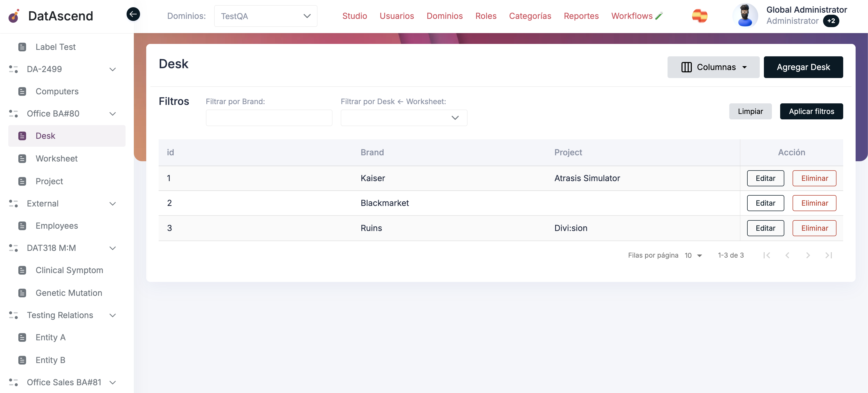Navigate to the Reportes menu item
Viewport: 868px width, 393px height.
581,16
